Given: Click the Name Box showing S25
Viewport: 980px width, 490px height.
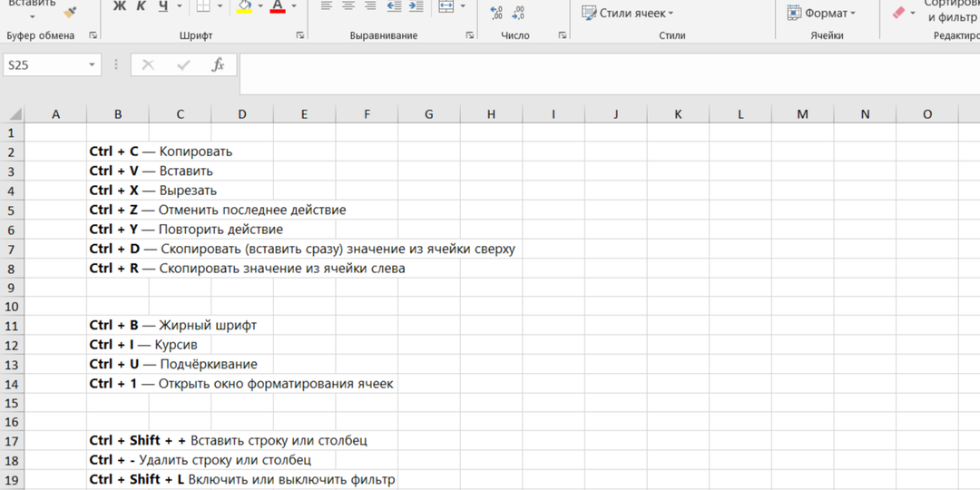Looking at the screenshot, I should (x=45, y=64).
